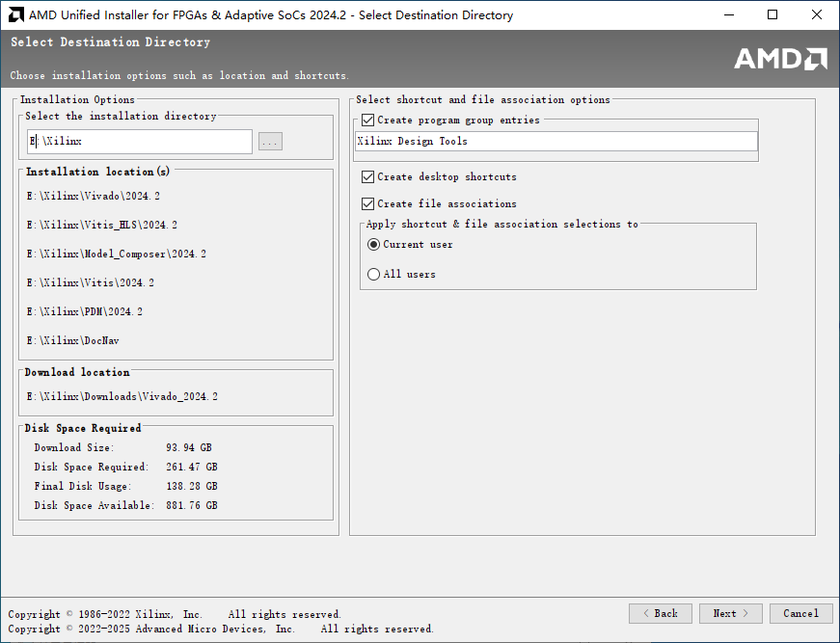Click the installation directory input field
This screenshot has height=643, width=840.
click(139, 142)
